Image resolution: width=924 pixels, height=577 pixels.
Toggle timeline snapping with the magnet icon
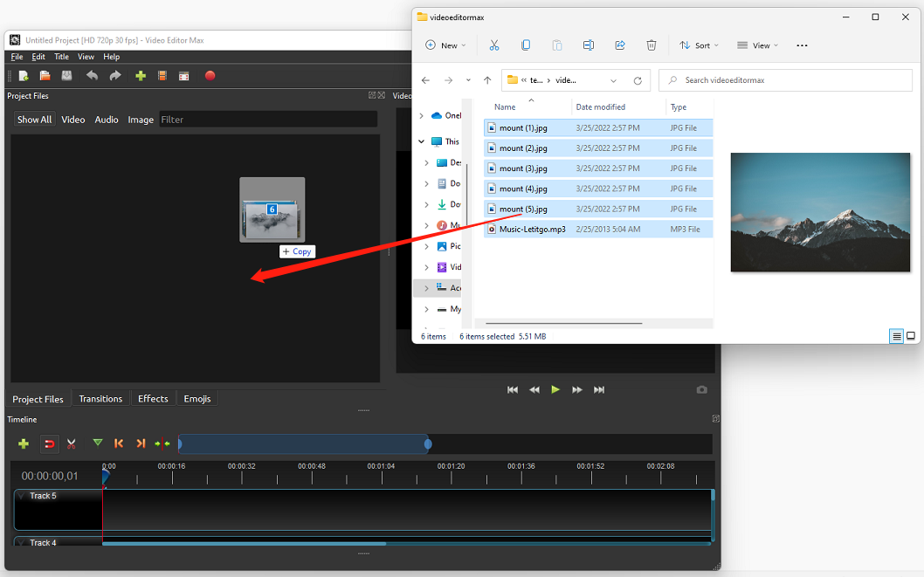(50, 443)
